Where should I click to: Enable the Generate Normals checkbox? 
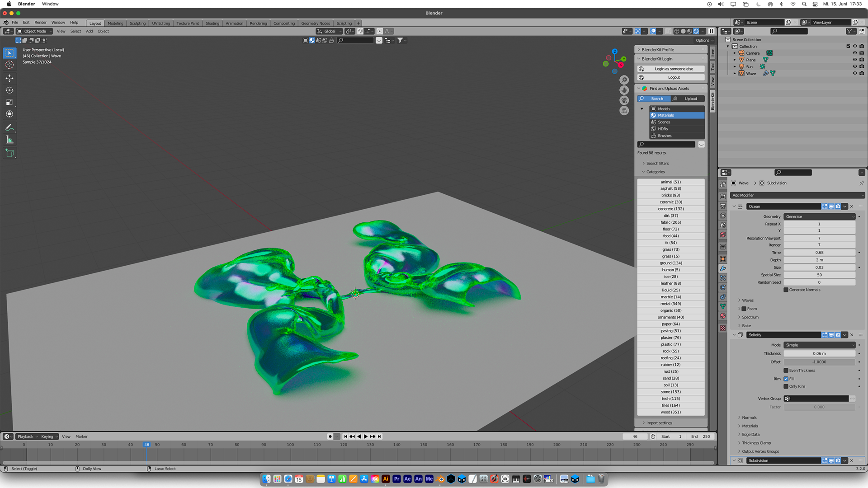[786, 290]
